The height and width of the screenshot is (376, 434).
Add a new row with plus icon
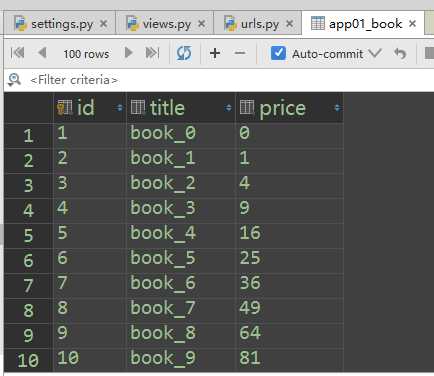(x=215, y=53)
